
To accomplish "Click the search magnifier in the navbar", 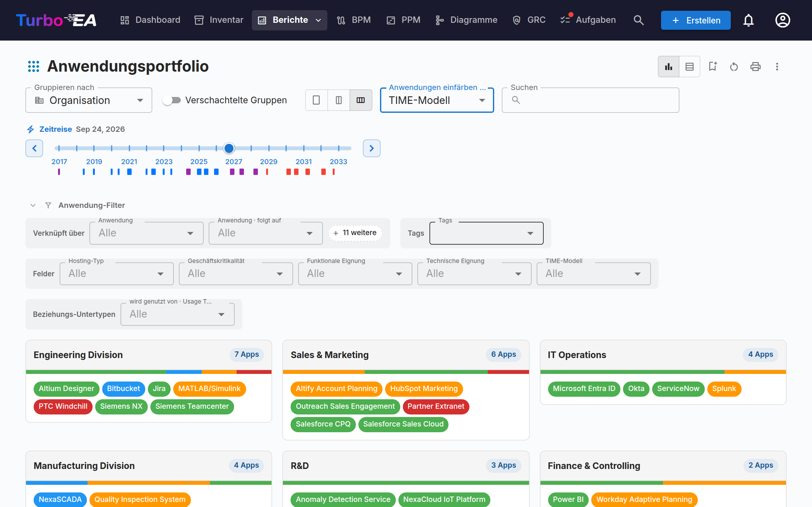I will point(638,20).
